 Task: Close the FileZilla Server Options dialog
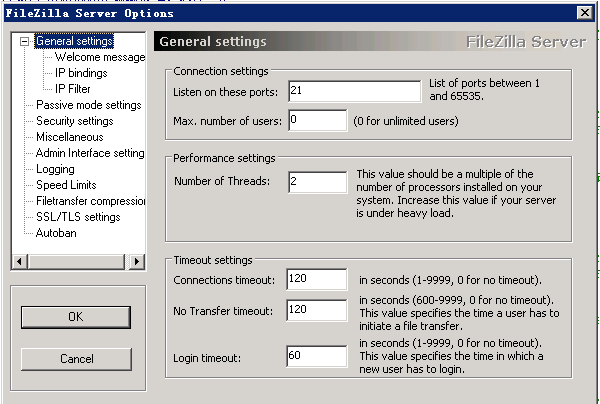[x=585, y=13]
